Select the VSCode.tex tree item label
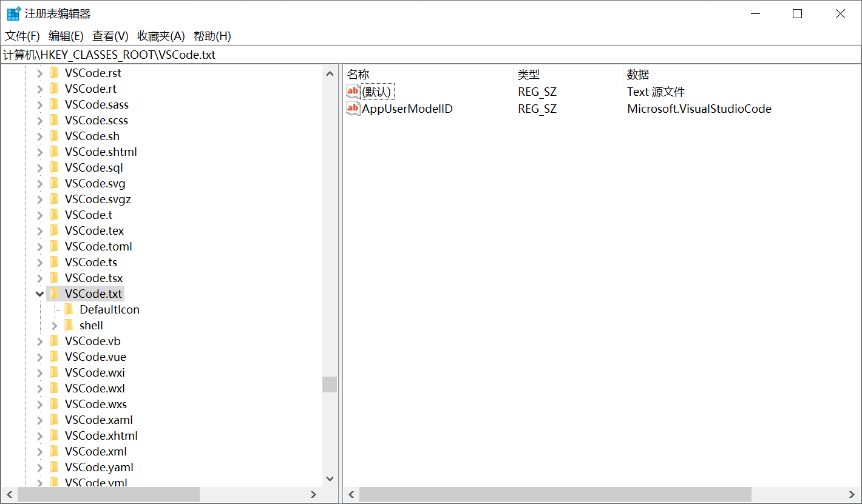The height and width of the screenshot is (504, 862). click(x=95, y=230)
